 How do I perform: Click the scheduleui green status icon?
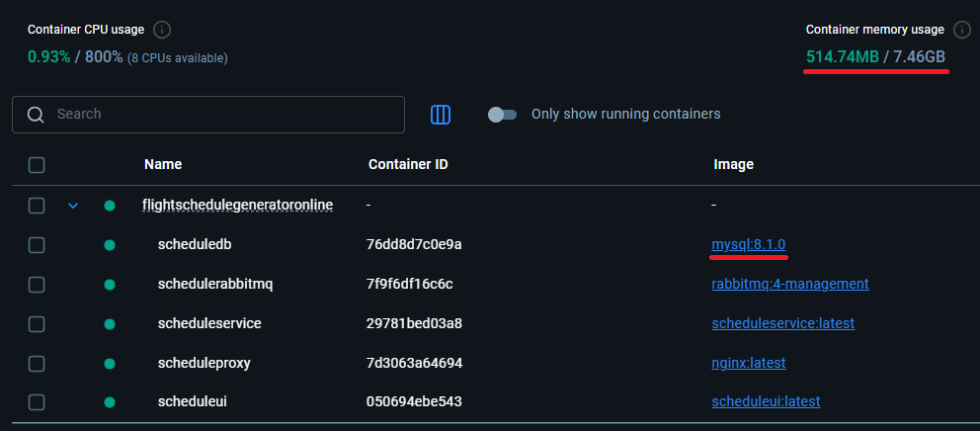pos(110,402)
